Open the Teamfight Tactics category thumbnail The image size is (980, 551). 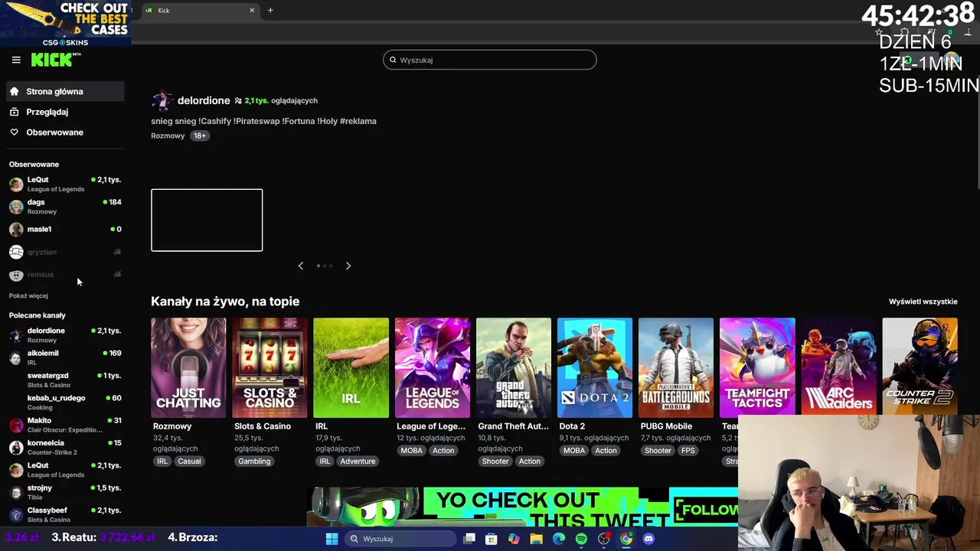pyautogui.click(x=757, y=367)
